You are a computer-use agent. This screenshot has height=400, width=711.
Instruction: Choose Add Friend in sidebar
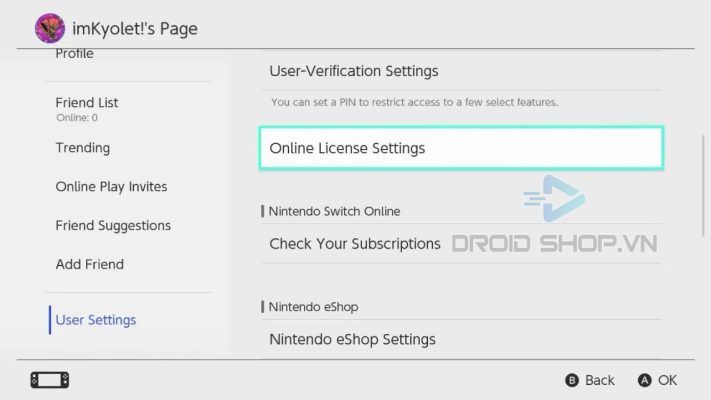(89, 264)
